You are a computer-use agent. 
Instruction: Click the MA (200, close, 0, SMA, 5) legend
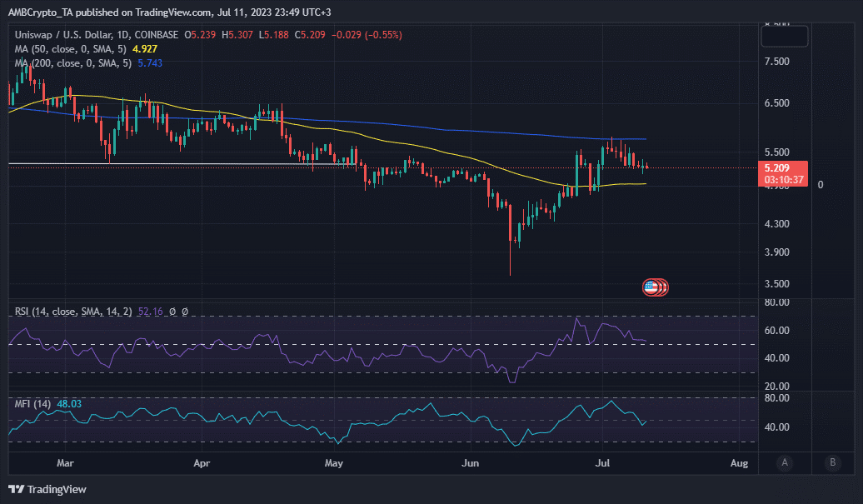[73, 63]
